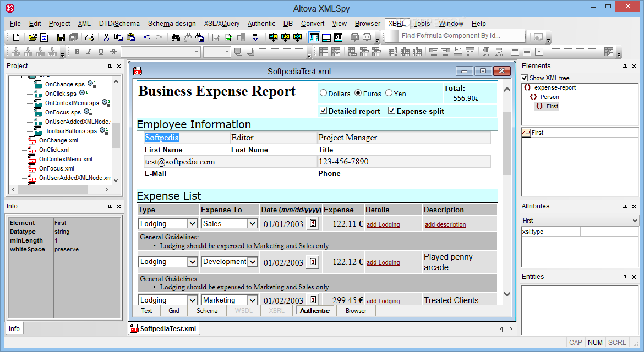Run XQuery execution icon
644x352 pixels.
pyautogui.click(x=298, y=37)
